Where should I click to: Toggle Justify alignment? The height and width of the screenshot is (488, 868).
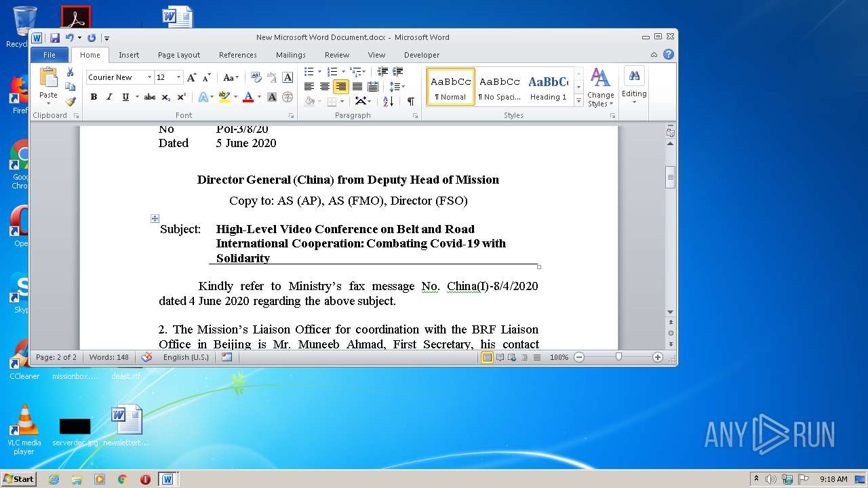[357, 87]
